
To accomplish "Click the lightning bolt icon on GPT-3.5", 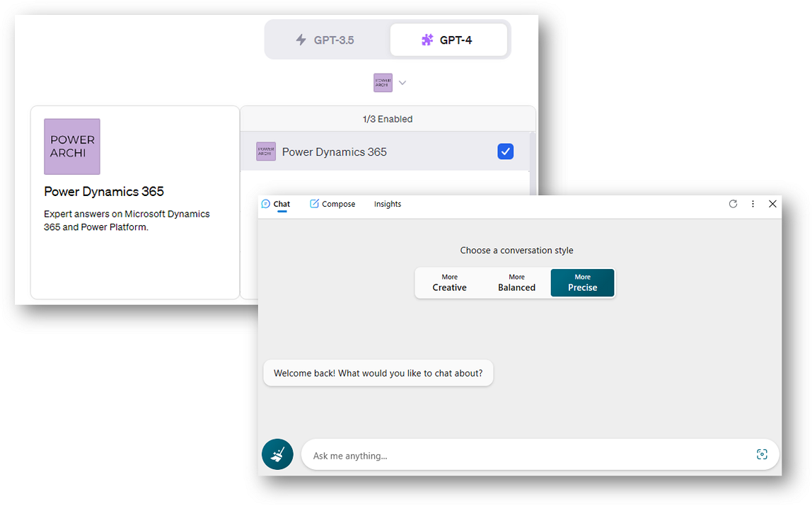I will 301,40.
